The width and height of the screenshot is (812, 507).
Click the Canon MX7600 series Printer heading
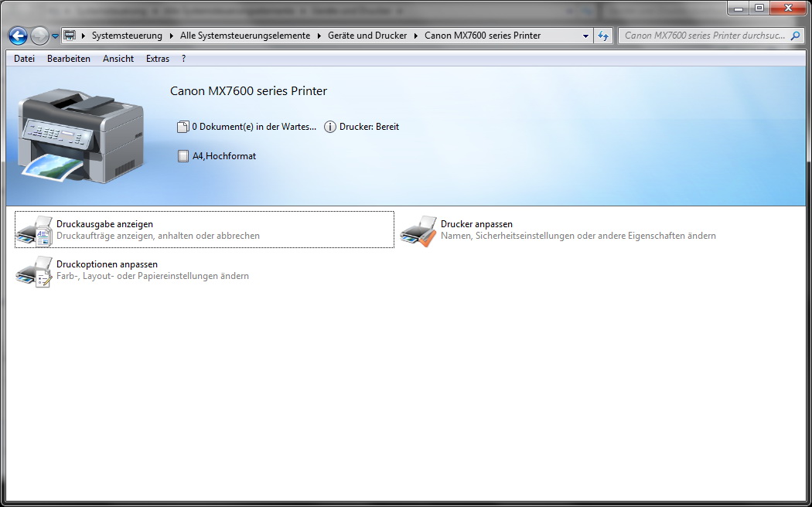point(248,91)
